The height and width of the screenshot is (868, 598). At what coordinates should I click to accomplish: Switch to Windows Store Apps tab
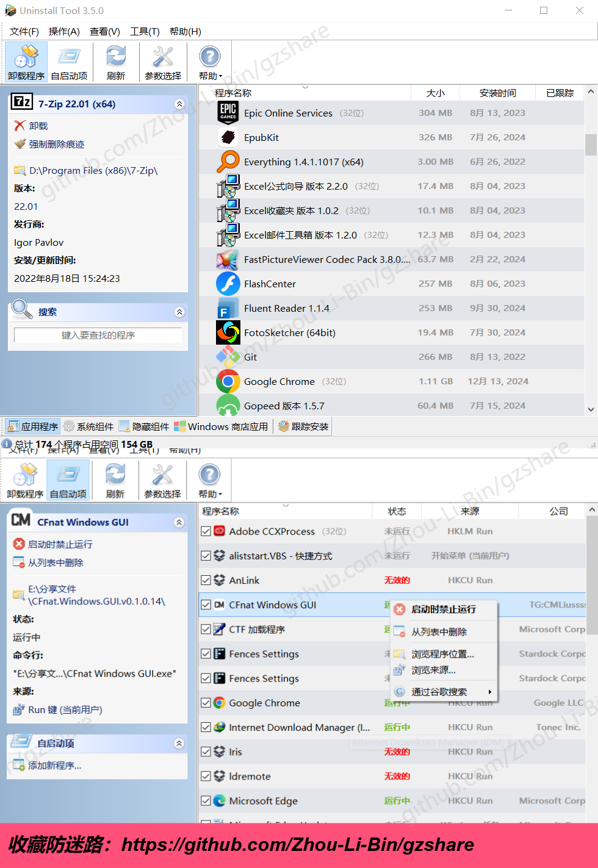click(x=221, y=426)
